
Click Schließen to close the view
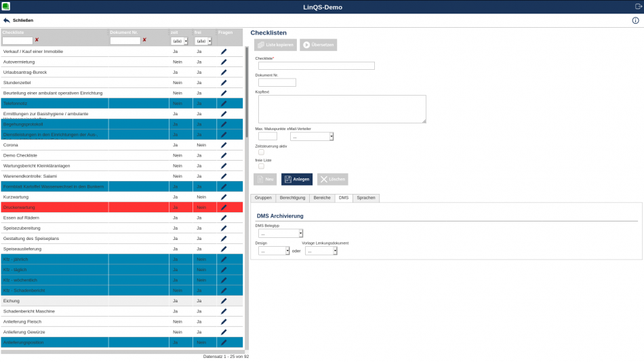[18, 20]
